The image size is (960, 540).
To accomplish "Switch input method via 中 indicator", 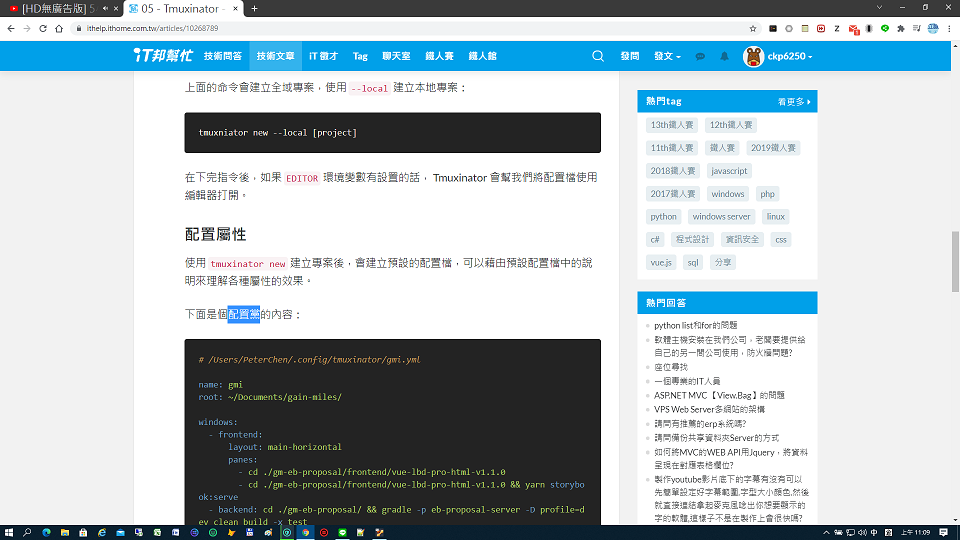I will [x=874, y=533].
